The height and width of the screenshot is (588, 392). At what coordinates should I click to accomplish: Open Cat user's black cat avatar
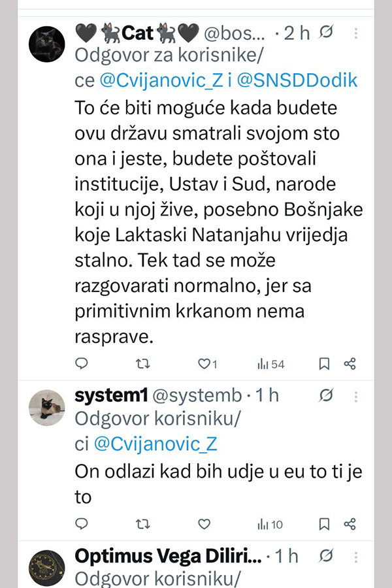[47, 43]
